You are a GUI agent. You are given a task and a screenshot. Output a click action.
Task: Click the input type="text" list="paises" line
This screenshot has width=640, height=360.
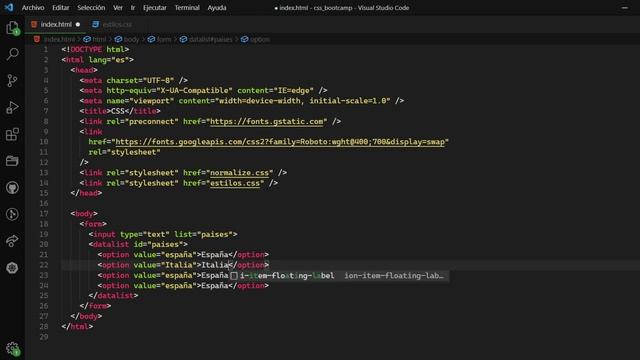pos(163,234)
